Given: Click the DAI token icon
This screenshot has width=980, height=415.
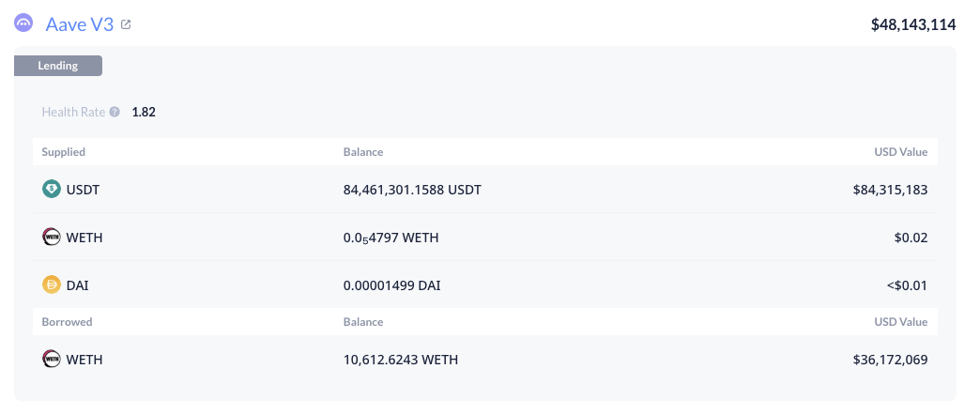Looking at the screenshot, I should click(x=52, y=285).
